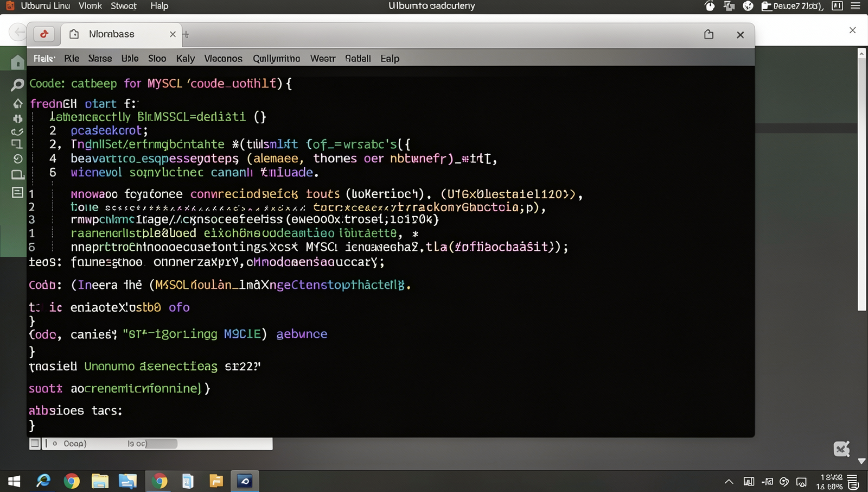Image resolution: width=868 pixels, height=492 pixels.
Task: Open the Gatlall menu
Action: (358, 59)
